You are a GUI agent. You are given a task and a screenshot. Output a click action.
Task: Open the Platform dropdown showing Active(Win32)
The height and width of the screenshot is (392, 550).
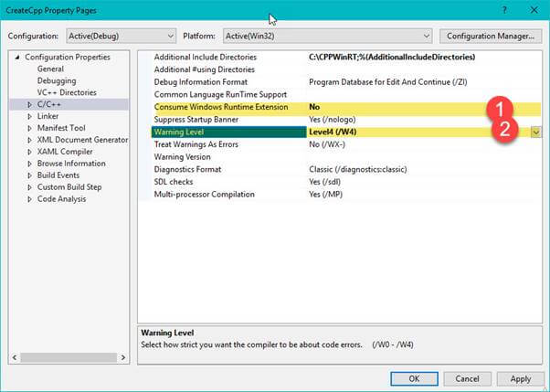click(327, 37)
